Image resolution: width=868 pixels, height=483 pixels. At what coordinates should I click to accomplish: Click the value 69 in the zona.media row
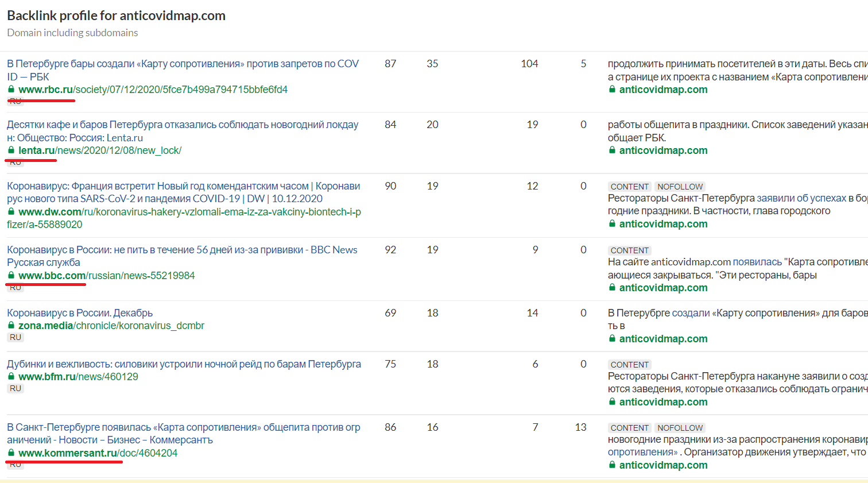[x=390, y=313]
